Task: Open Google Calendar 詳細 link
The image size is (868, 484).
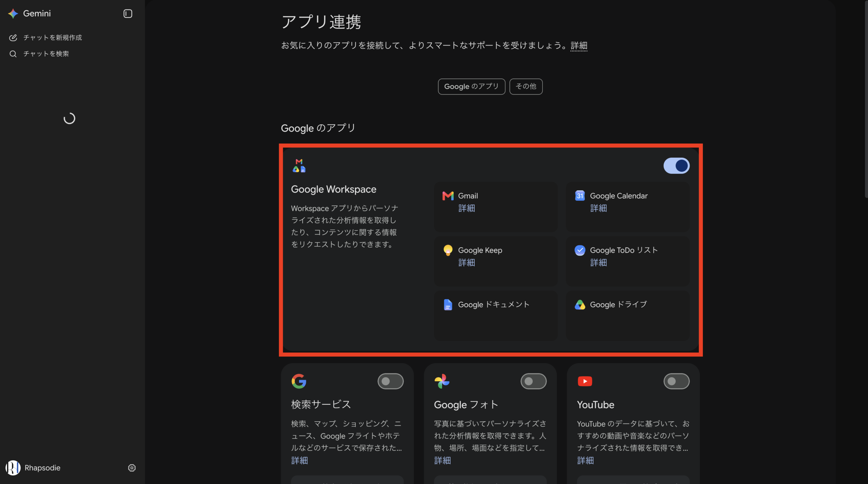Action: 598,208
